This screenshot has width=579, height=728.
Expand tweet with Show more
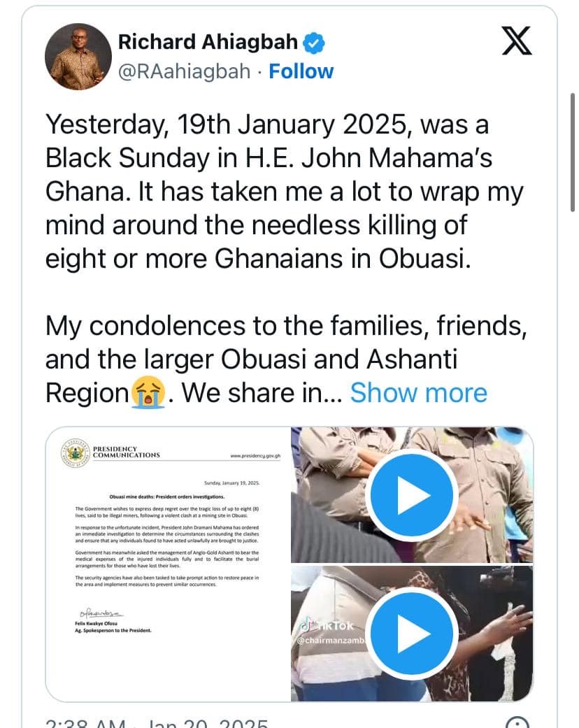coord(418,393)
